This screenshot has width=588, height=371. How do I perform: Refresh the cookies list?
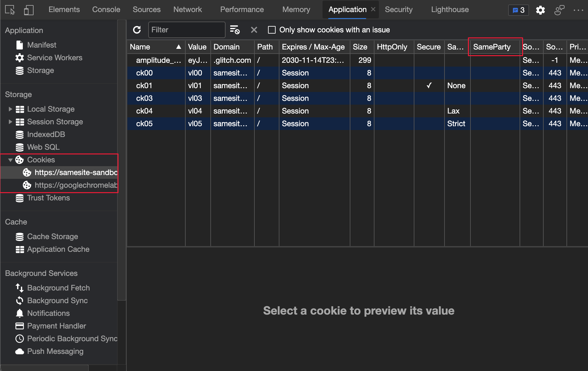pos(137,29)
